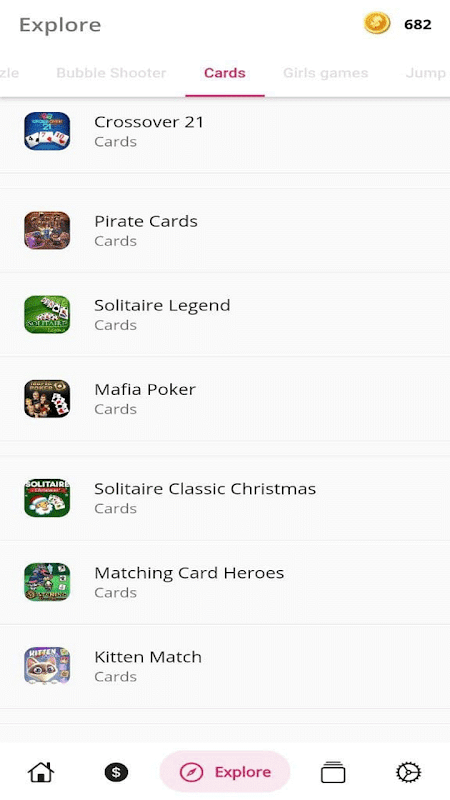This screenshot has height=800, width=450.
Task: Switch to the Girls games tab
Action: click(326, 73)
